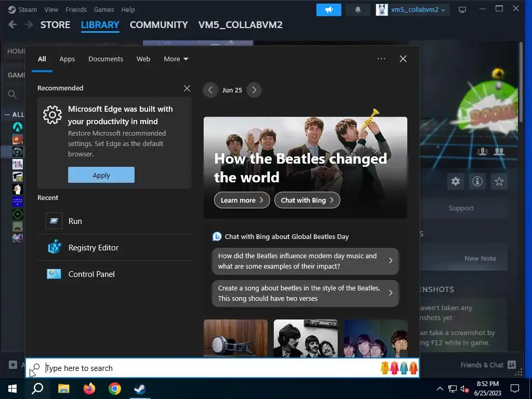The height and width of the screenshot is (399, 532).
Task: Click Apply to set Edge default
Action: click(x=101, y=175)
